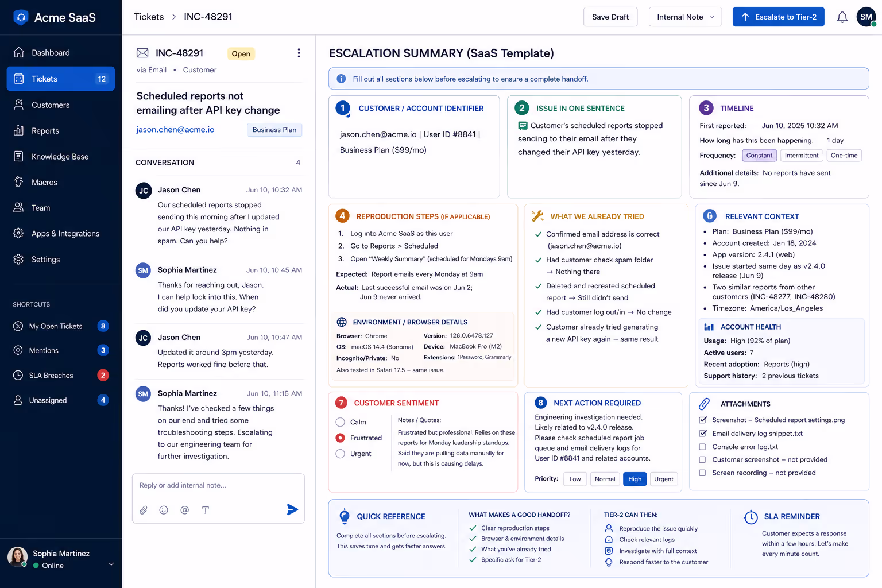The image size is (882, 588).
Task: Click the @ mention icon in reply box
Action: tap(184, 510)
